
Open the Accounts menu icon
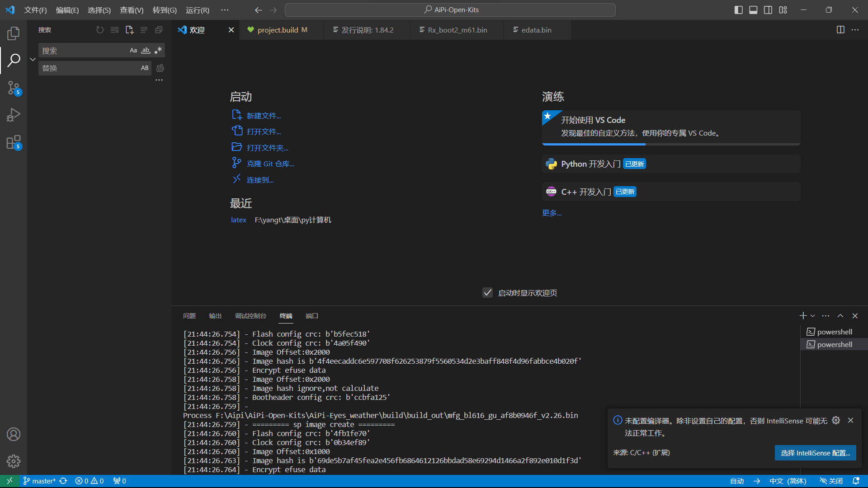[14, 434]
